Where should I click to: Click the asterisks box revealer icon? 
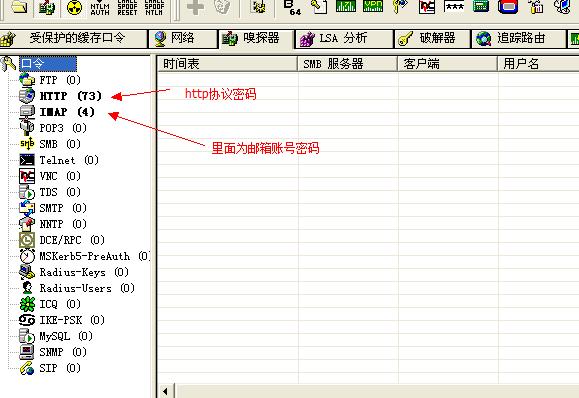454,7
